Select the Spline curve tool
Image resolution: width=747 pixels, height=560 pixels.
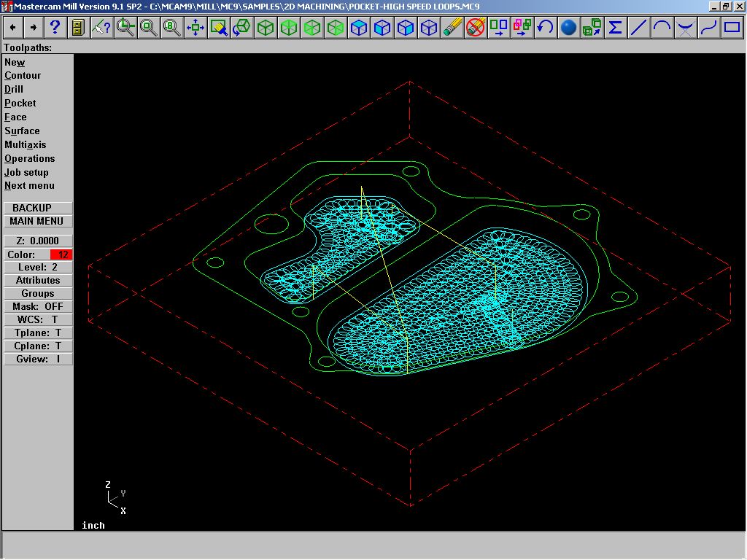tap(709, 28)
